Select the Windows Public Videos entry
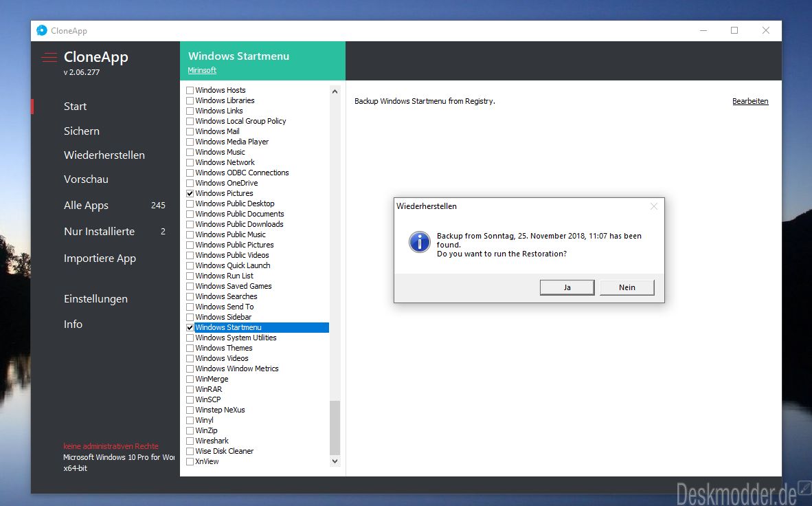This screenshot has height=506, width=812. coord(232,255)
